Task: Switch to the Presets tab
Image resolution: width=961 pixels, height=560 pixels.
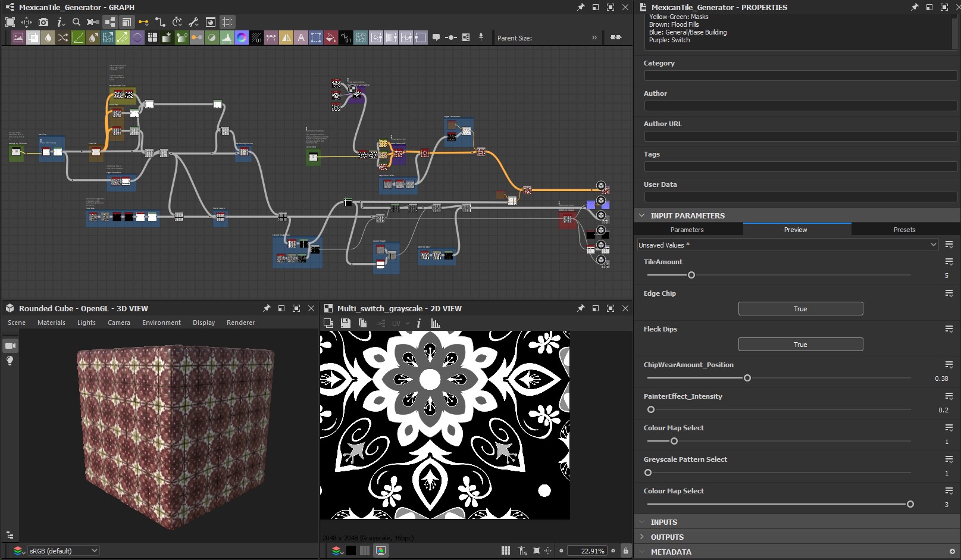Action: tap(904, 230)
